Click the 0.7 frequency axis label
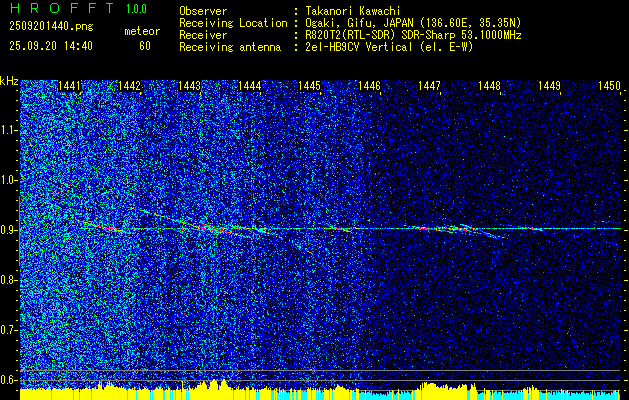 point(9,330)
